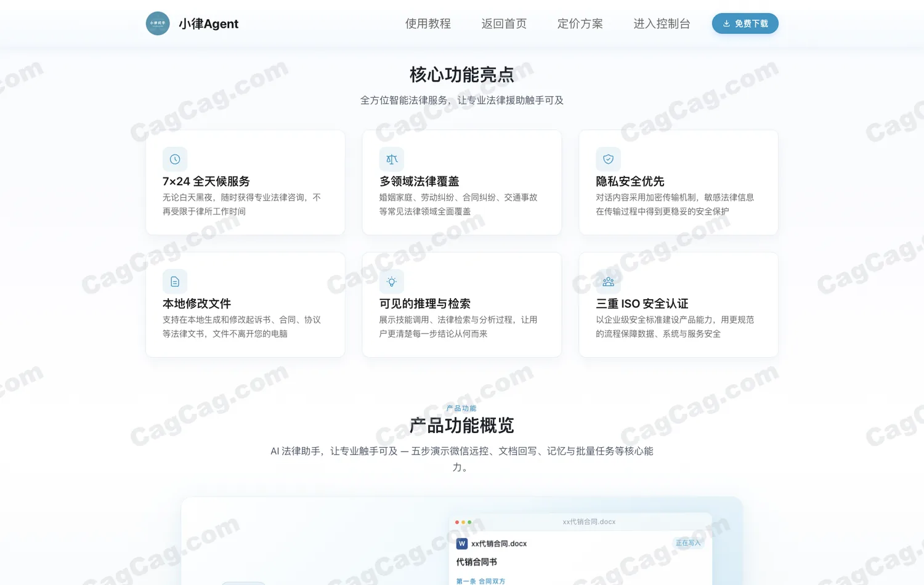Click the 正在写入 status badge
The height and width of the screenshot is (585, 924).
pyautogui.click(x=688, y=543)
